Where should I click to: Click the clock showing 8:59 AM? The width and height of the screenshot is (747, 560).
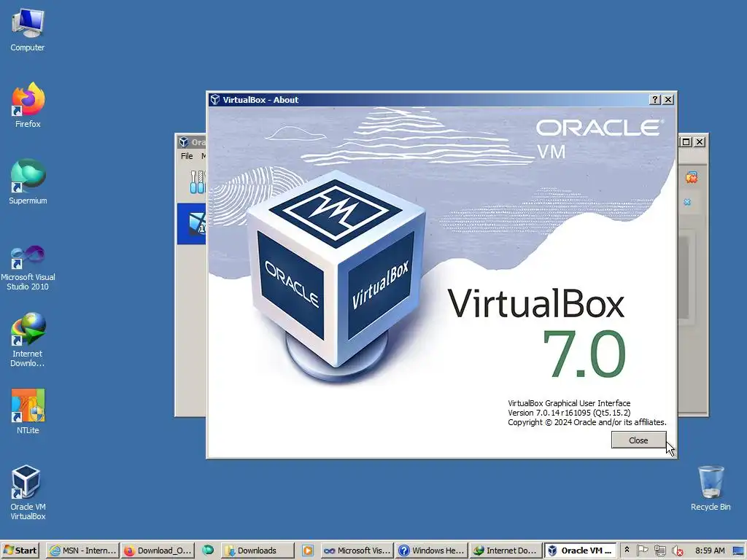pyautogui.click(x=710, y=551)
